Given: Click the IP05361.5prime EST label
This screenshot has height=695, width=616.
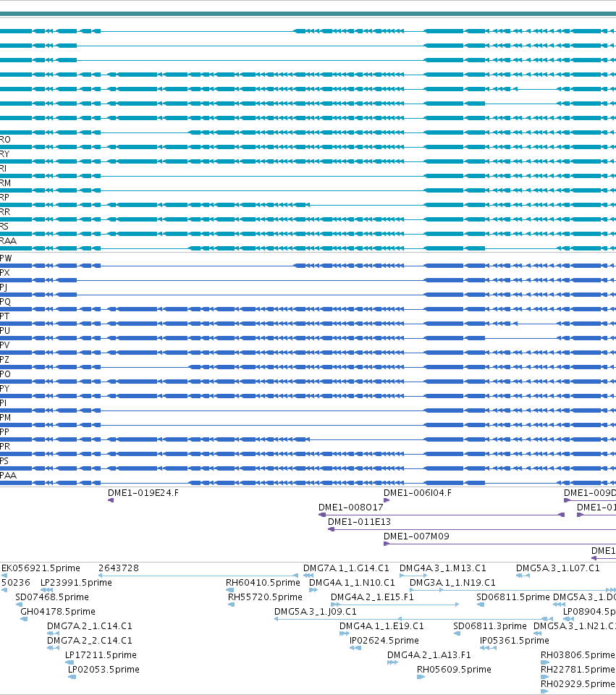Looking at the screenshot, I should [515, 641].
